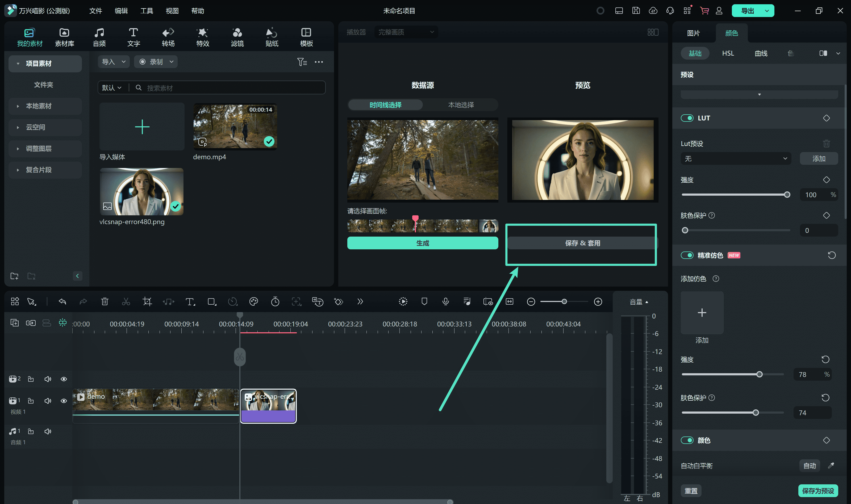
Task: Switch to the HSL color tab
Action: (728, 53)
